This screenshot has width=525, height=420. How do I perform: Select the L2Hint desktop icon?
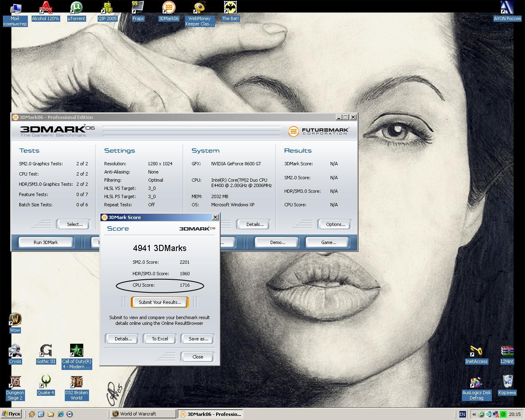pos(507,354)
